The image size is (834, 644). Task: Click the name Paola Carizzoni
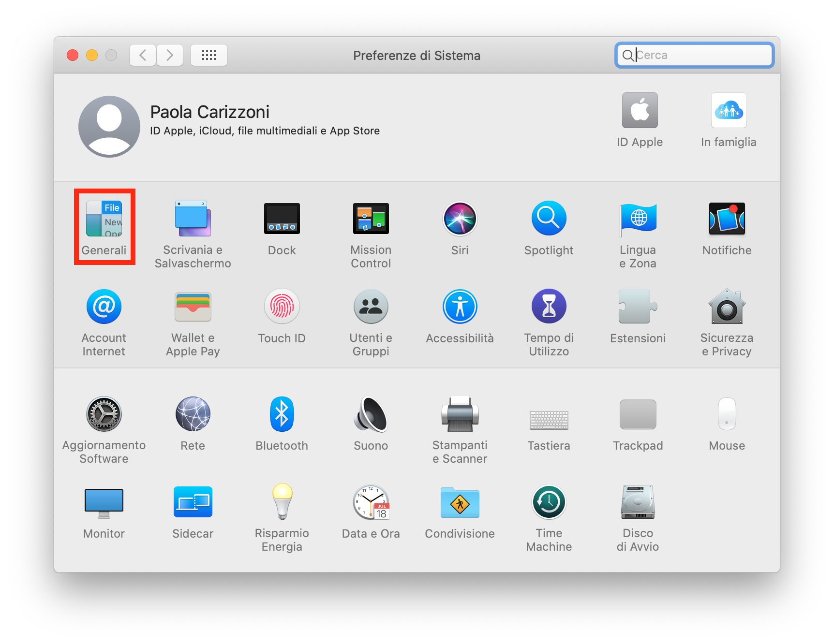click(210, 112)
